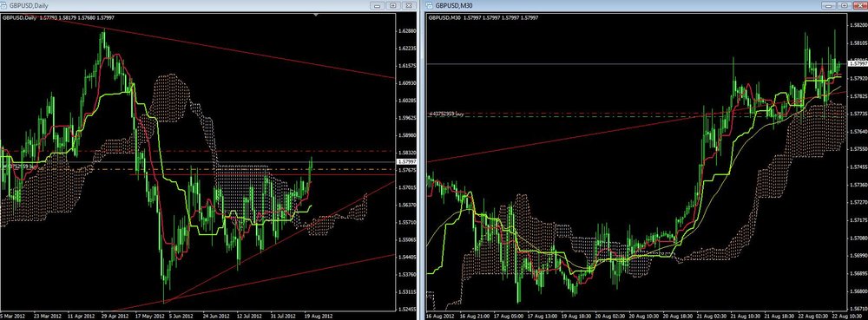Maximize the GBPUSD,Daily chart window
Viewport: 868px width, 320px height.
(x=393, y=5)
